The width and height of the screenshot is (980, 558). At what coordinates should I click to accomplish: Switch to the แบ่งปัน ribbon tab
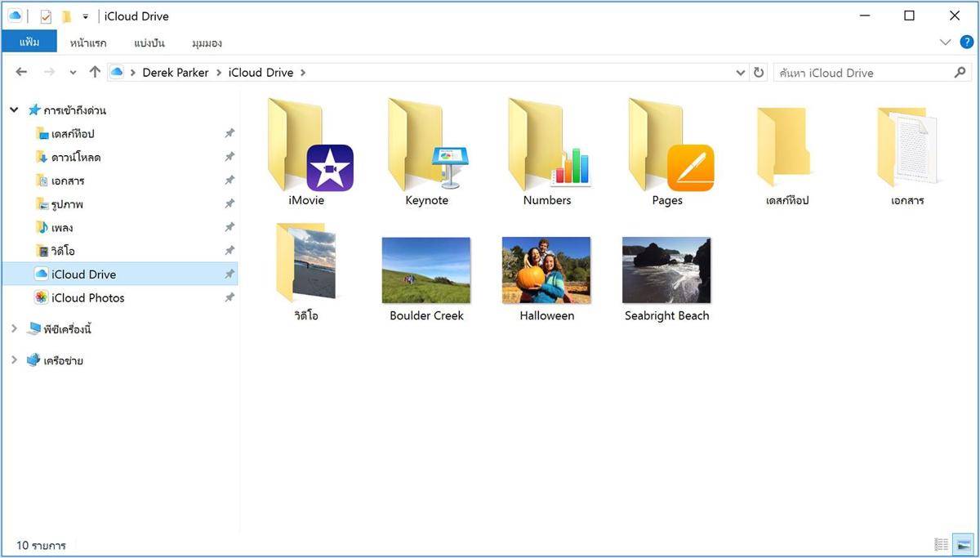[x=149, y=42]
